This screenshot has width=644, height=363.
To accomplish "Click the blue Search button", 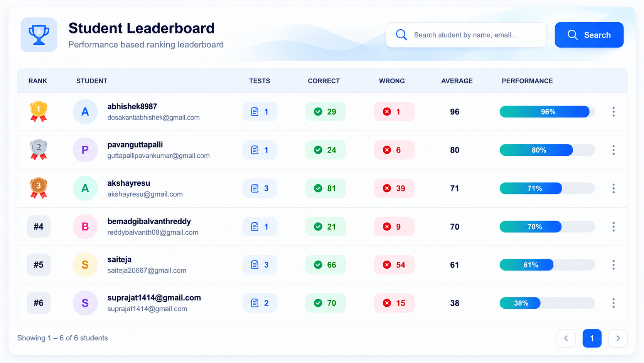I will [x=589, y=35].
